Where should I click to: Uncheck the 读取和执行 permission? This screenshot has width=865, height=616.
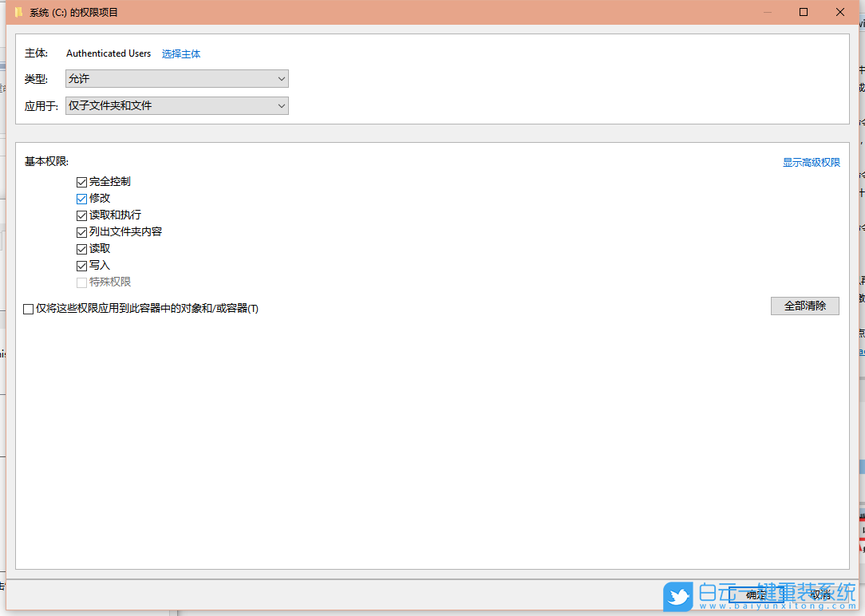(x=81, y=215)
